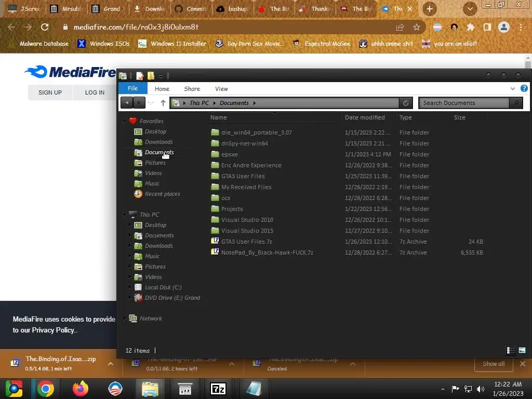Screen dimensions: 532x399
Task: Open a new Chrome tab
Action: tap(430, 9)
